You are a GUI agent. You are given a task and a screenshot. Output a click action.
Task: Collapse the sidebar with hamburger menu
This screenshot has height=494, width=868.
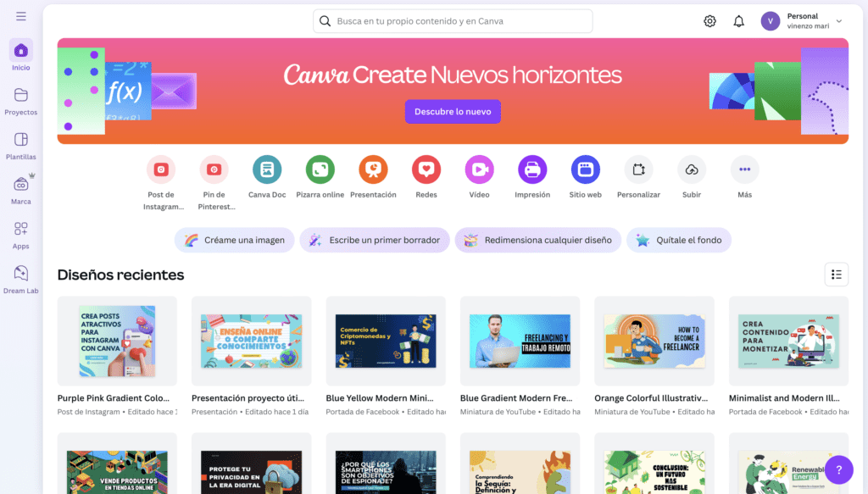[21, 17]
